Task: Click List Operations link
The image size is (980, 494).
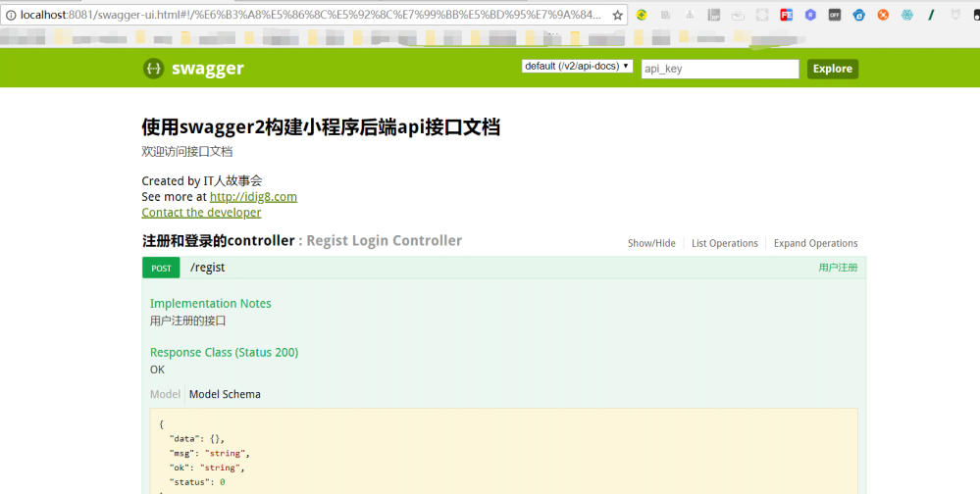Action: [x=724, y=243]
